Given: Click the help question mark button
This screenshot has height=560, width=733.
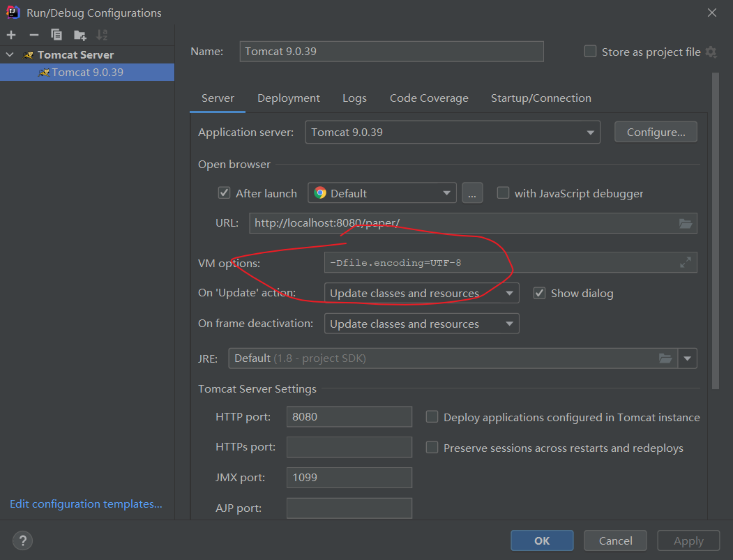Looking at the screenshot, I should (x=22, y=541).
